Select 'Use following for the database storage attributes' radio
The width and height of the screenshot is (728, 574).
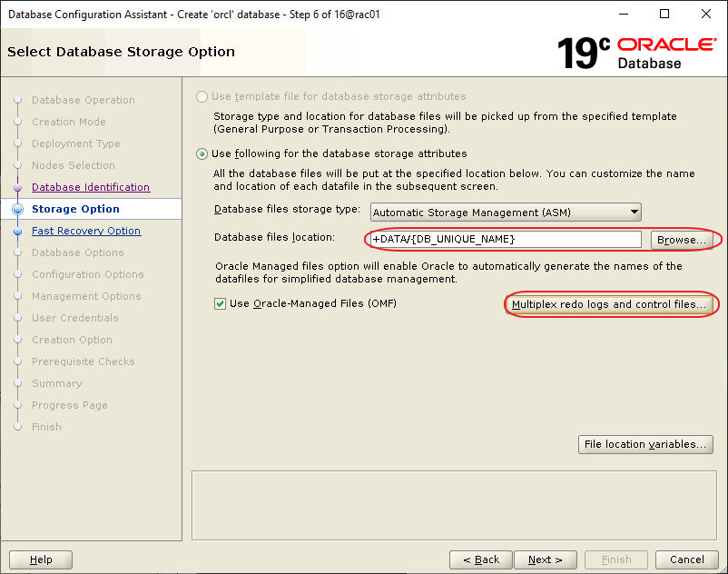202,153
